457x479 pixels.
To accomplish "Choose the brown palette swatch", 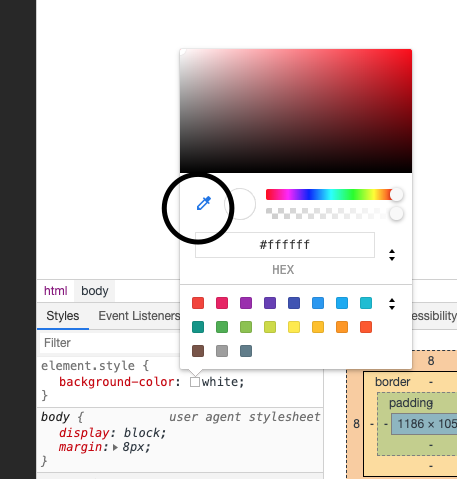I will coord(198,351).
